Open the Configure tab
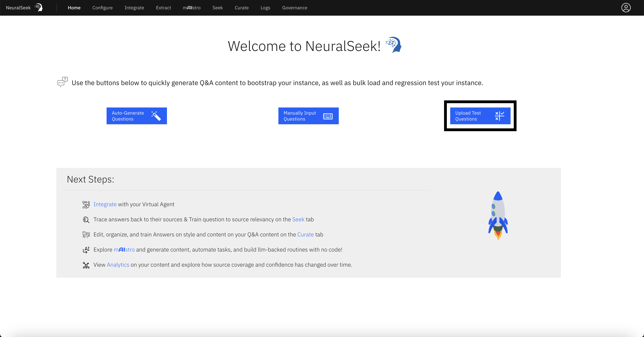The width and height of the screenshot is (644, 337). (x=102, y=8)
